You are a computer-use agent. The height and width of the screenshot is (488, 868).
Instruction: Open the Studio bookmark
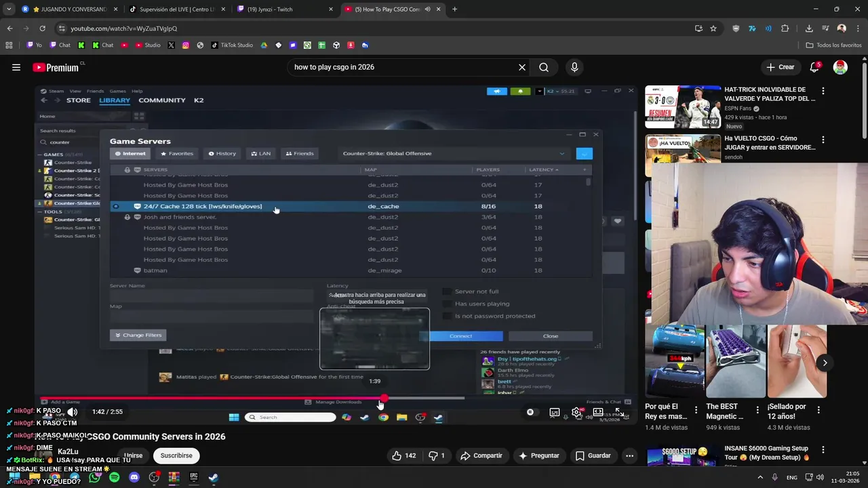coord(148,45)
